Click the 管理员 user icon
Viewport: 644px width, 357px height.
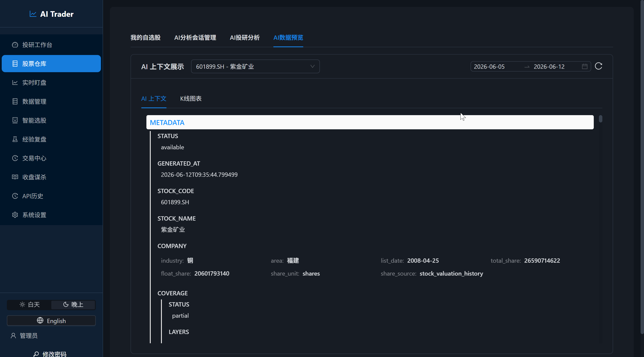point(13,336)
